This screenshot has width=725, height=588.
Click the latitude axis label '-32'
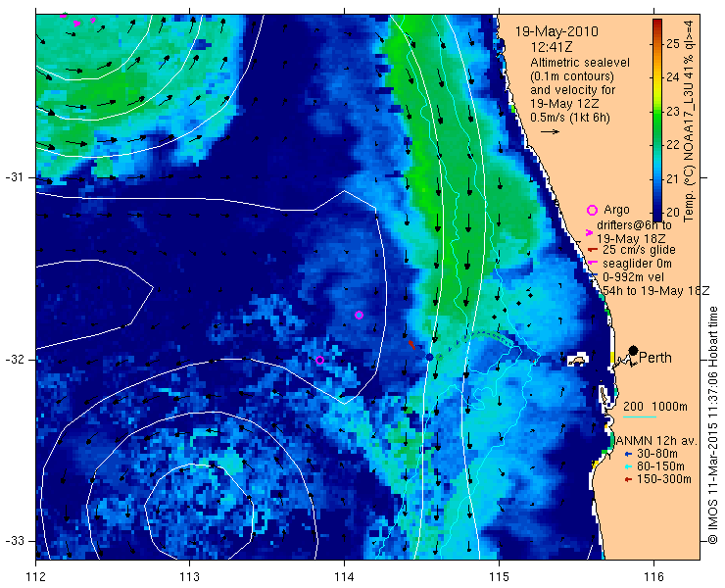pos(14,360)
